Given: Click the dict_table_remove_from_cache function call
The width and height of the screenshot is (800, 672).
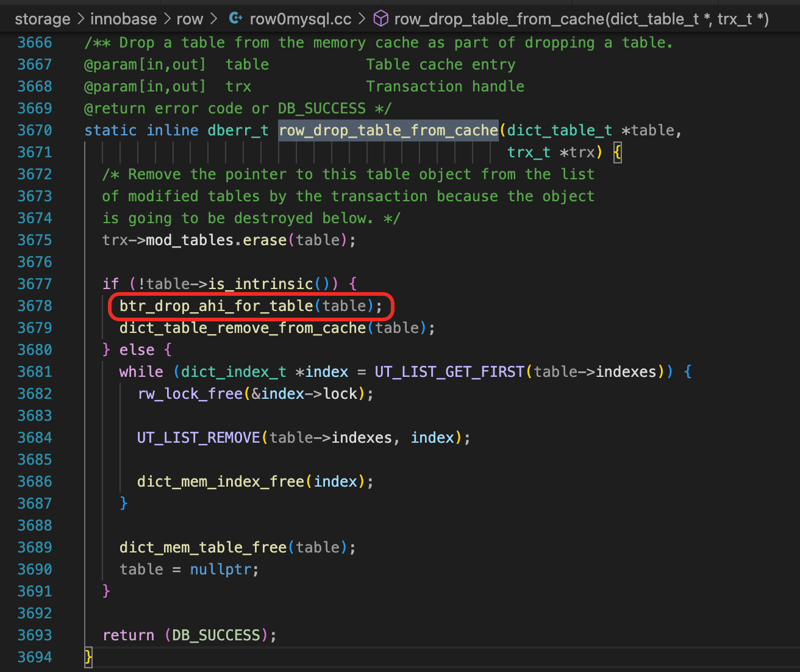Looking at the screenshot, I should 242,327.
